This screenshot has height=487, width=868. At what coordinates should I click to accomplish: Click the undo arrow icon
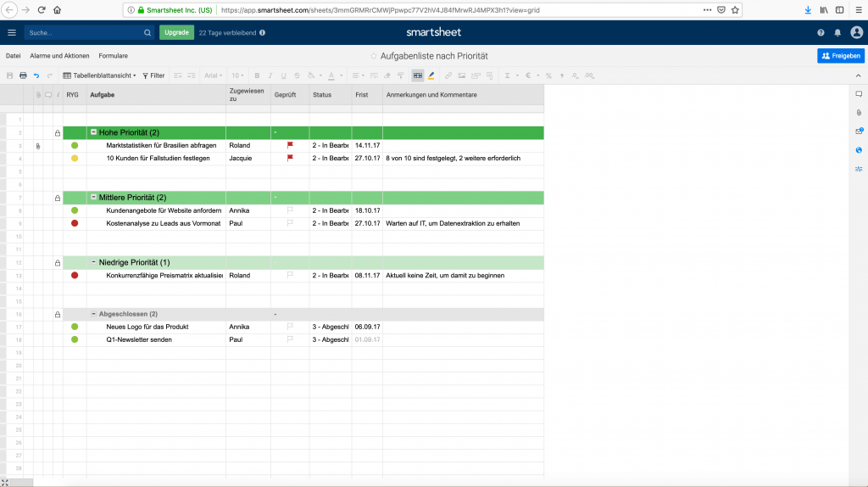[36, 76]
